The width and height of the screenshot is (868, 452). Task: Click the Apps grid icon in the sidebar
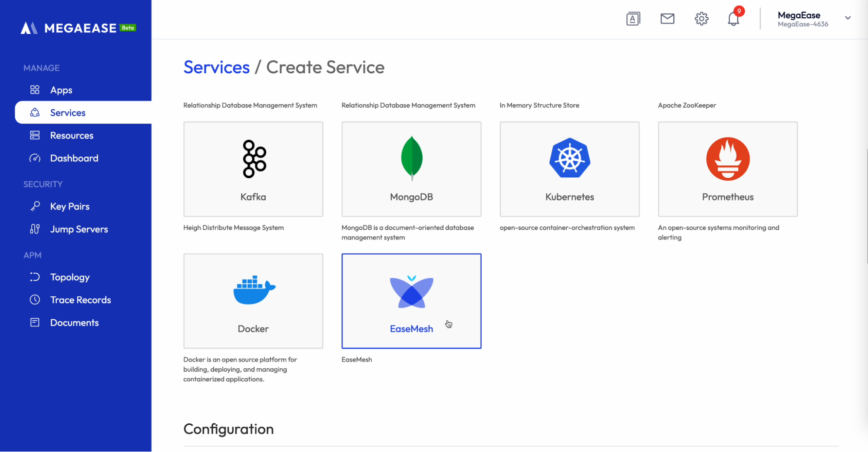35,90
